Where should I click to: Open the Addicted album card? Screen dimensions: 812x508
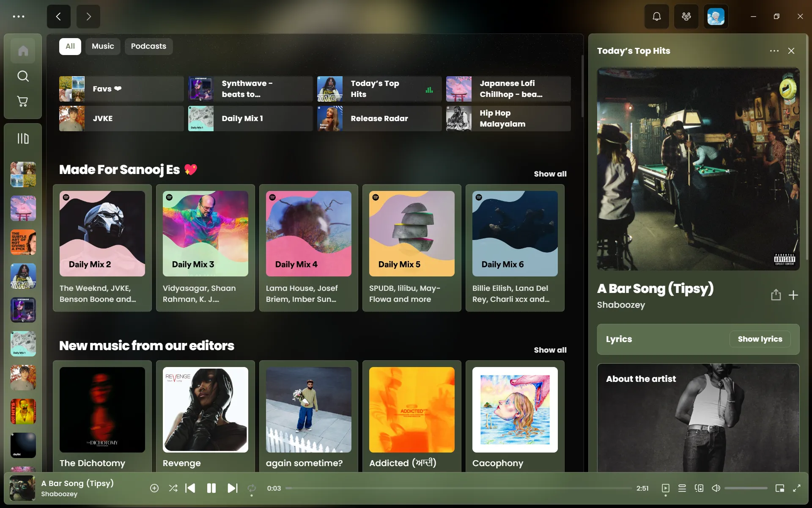coord(412,417)
